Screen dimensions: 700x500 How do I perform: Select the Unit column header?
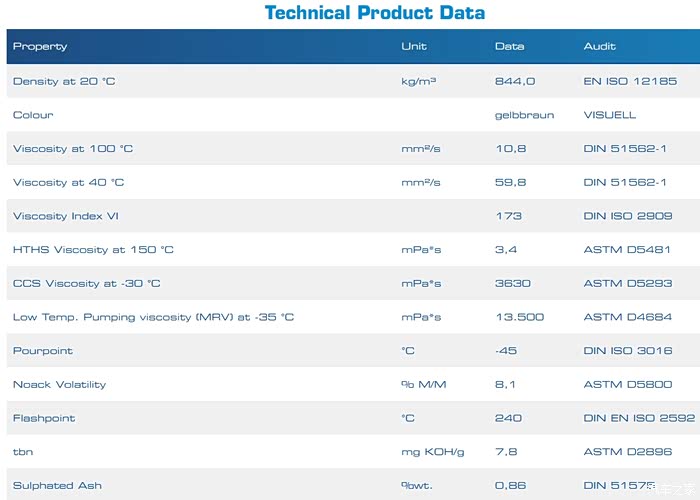[x=414, y=47]
